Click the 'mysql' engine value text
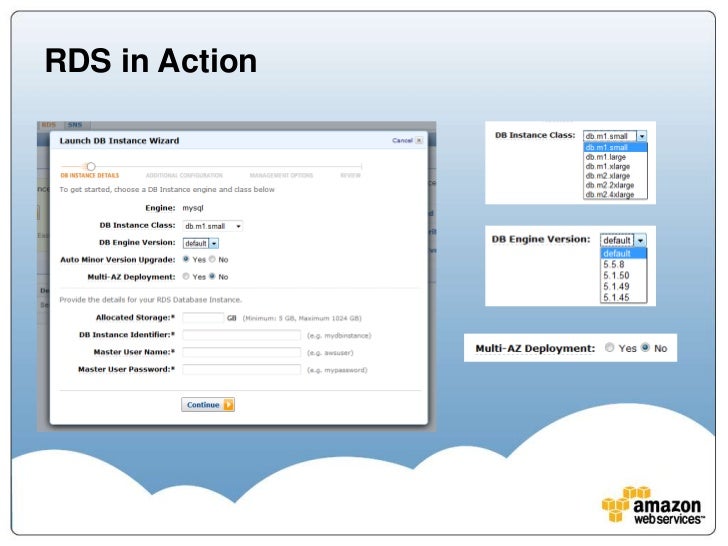Image resolution: width=728 pixels, height=546 pixels. pyautogui.click(x=193, y=208)
